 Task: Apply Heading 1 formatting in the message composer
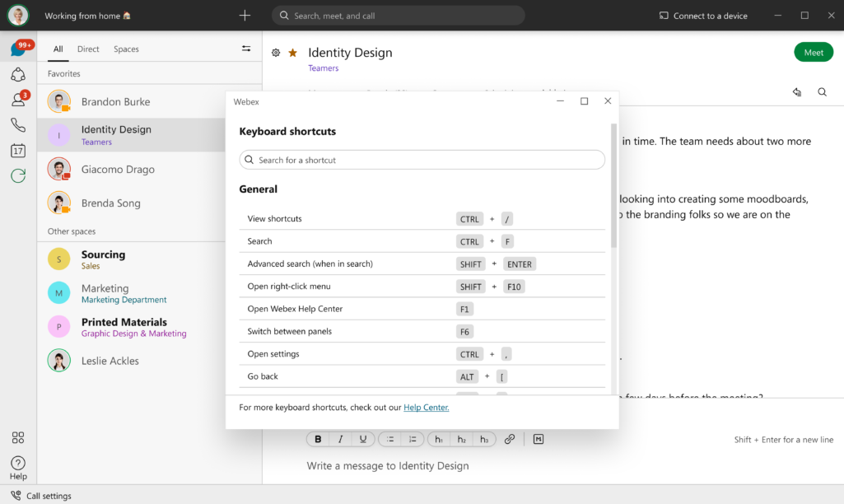click(438, 439)
